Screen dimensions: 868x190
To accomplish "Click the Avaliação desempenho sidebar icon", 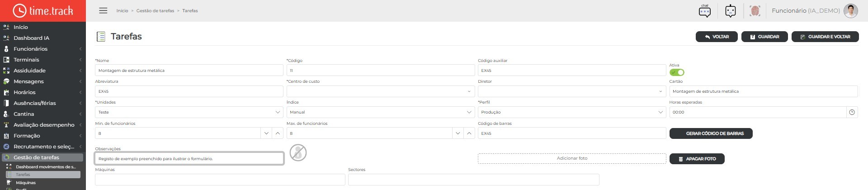I will click(6, 125).
